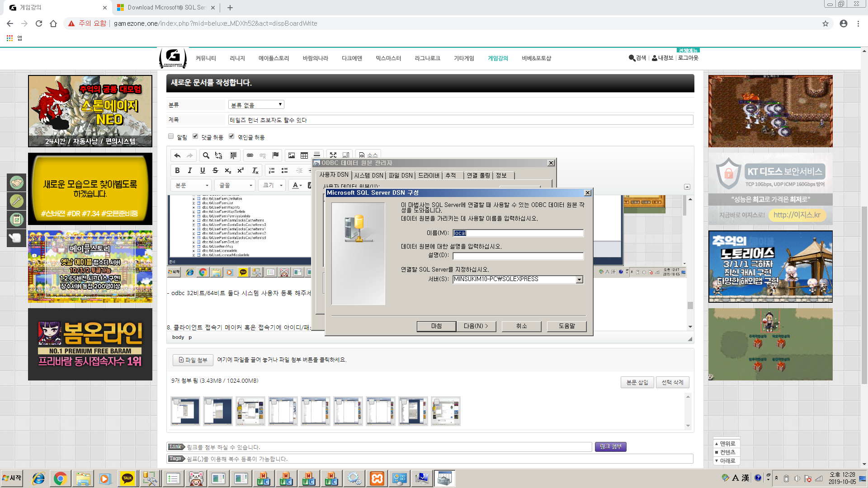Open the Replace tool in the editor toolbar
Image resolution: width=868 pixels, height=488 pixels.
(x=219, y=155)
